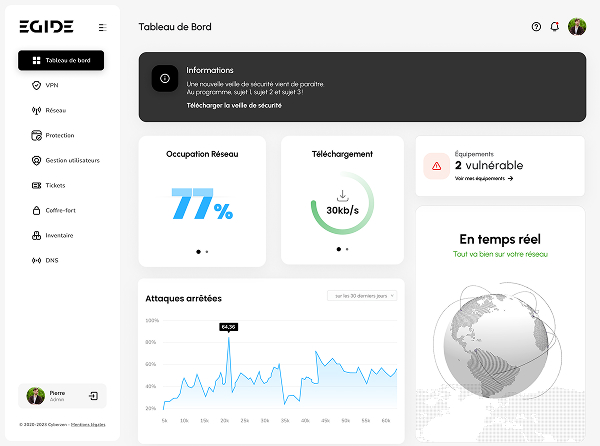Click 'Tout va bien sur votre réseau' text
600x446 pixels.
500,254
